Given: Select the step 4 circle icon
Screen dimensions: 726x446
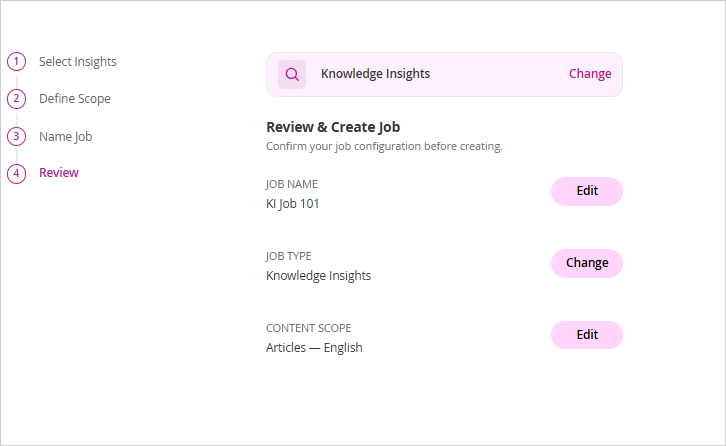Looking at the screenshot, I should coord(16,174).
